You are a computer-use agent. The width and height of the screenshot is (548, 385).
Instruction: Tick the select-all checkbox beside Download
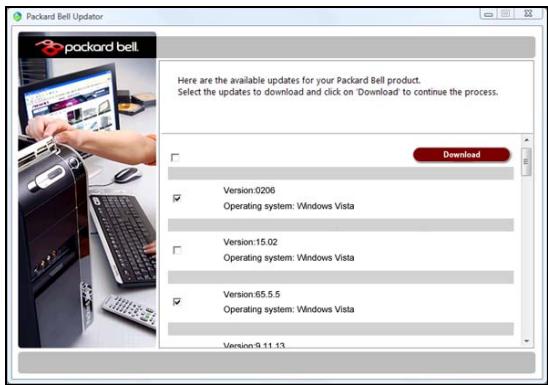click(x=175, y=158)
